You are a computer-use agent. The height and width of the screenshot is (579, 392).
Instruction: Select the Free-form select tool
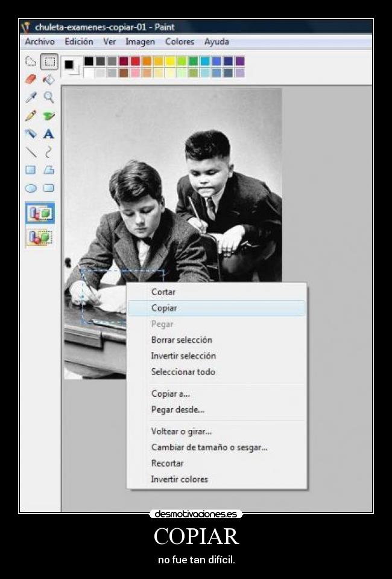(31, 62)
